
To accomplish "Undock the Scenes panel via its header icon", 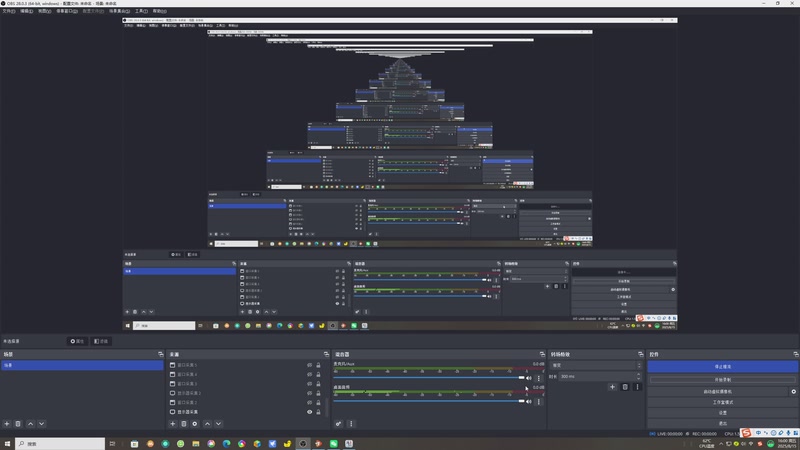I will 161,354.
